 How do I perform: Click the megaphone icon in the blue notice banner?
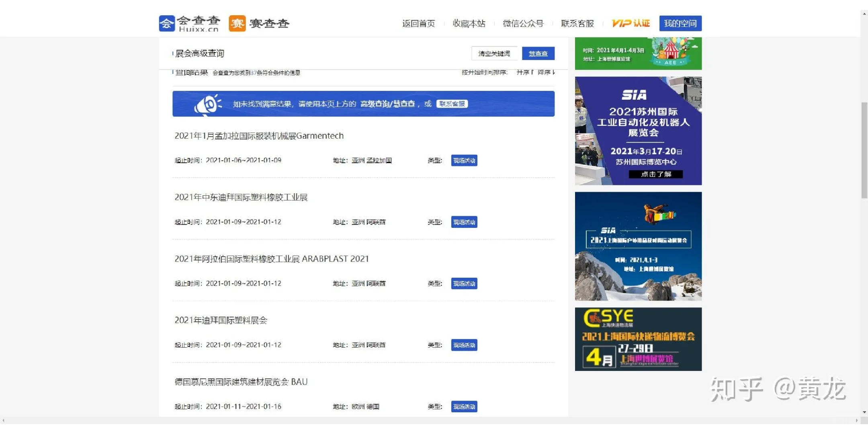tap(207, 104)
